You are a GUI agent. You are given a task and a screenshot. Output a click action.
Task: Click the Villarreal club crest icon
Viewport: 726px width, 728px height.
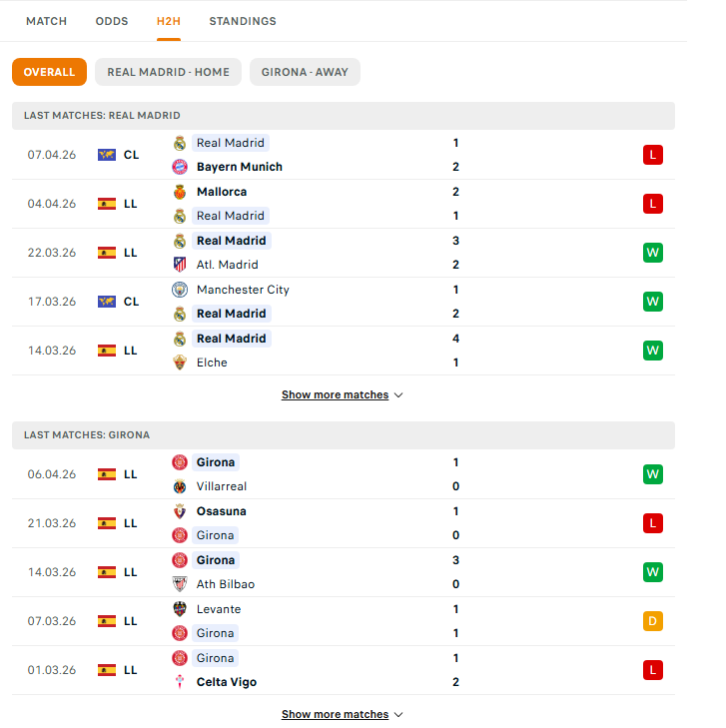point(180,486)
